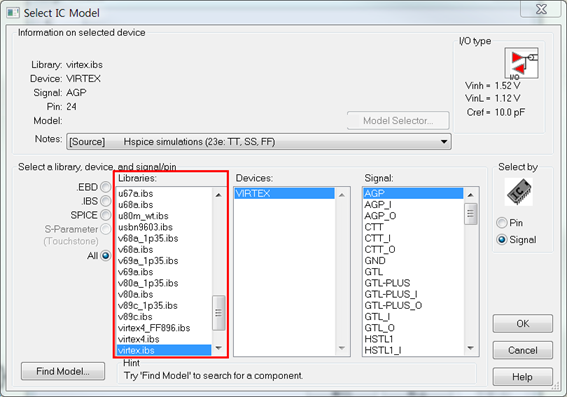The image size is (567, 397).
Task: Expand the Notes dropdown arrow
Action: point(444,142)
